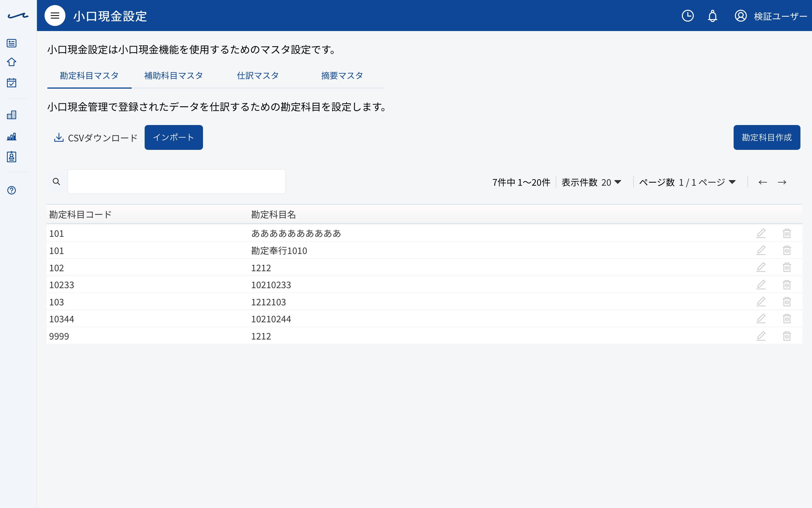The image size is (812, 508).
Task: Click 検証ユーザー user name
Action: 780,16
